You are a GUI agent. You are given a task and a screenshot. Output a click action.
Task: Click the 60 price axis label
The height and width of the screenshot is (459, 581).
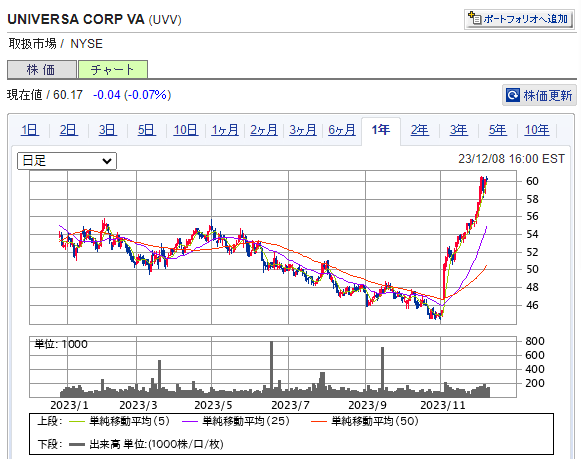[532, 181]
